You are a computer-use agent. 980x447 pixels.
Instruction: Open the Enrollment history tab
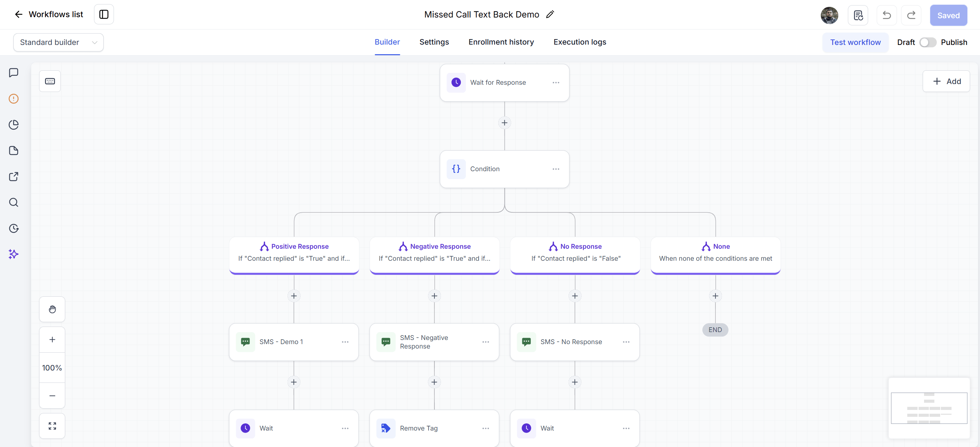point(501,42)
